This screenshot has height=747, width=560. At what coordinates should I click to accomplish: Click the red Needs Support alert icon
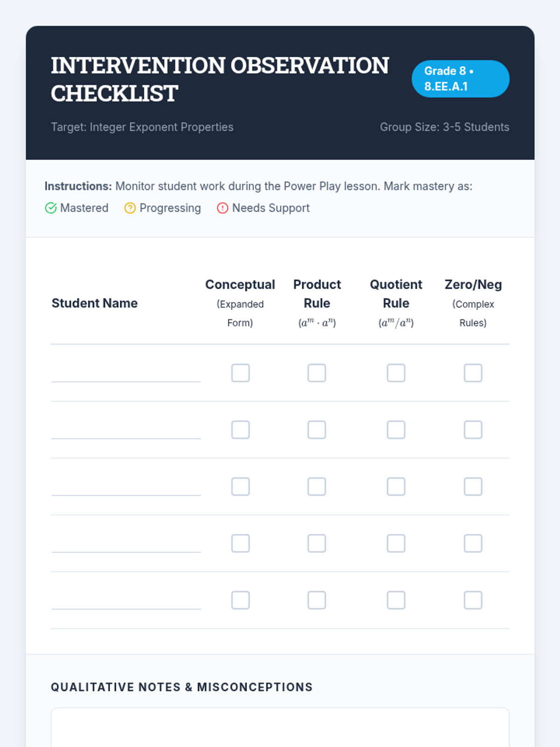click(223, 208)
